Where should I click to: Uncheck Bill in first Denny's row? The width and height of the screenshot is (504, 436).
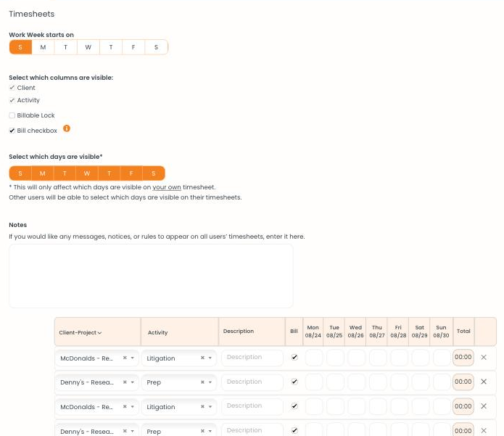[294, 382]
